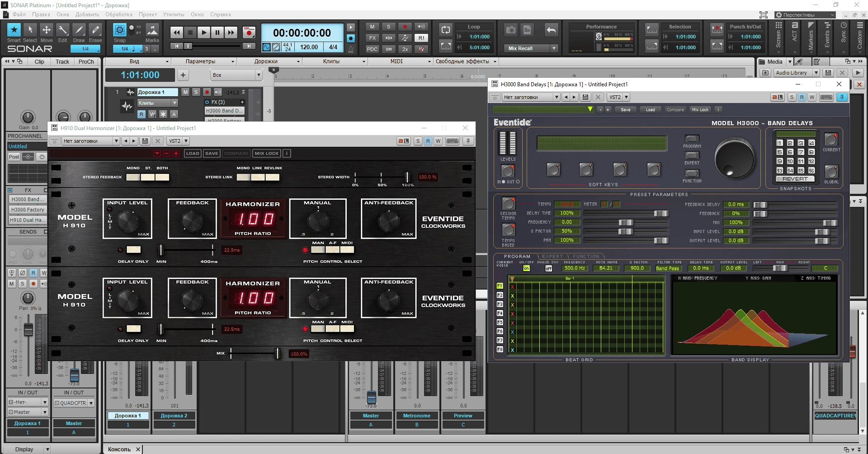The width and height of the screenshot is (868, 454).
Task: Click LOAD button in H910 plugin
Action: pos(193,153)
